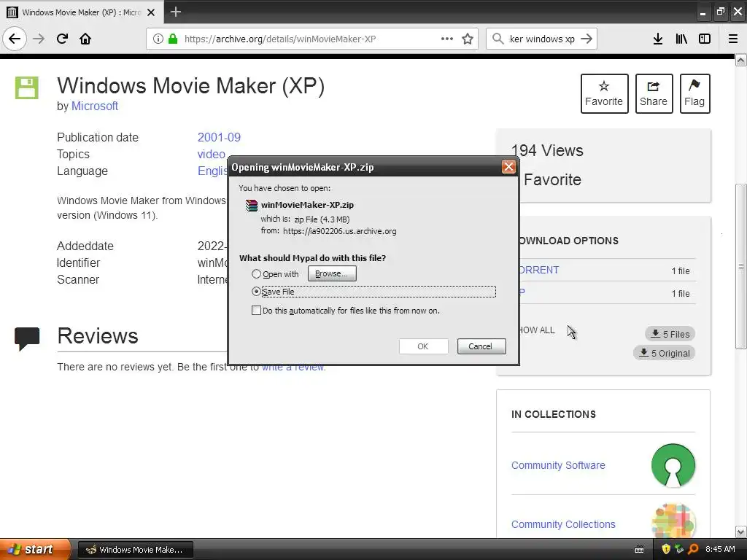Click Browse... to choose an application
This screenshot has width=747, height=560.
[332, 273]
